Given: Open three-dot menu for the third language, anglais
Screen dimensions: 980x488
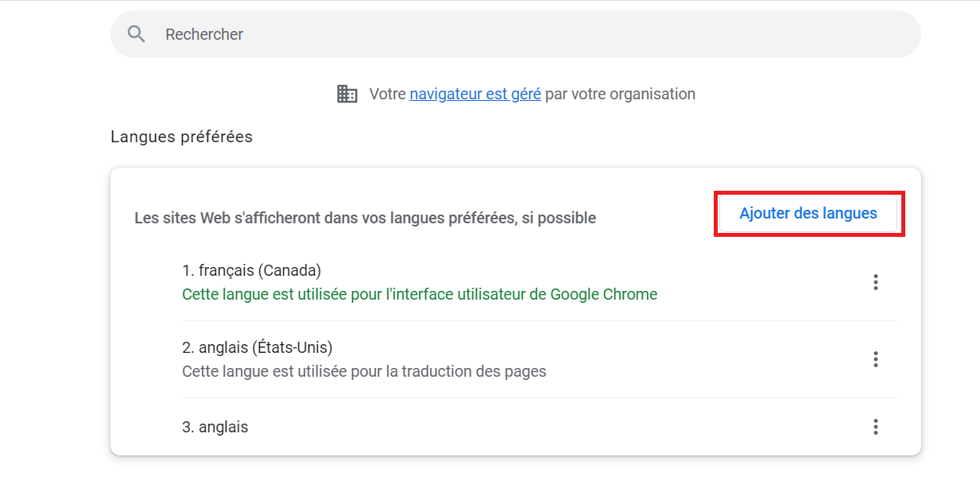Looking at the screenshot, I should (x=875, y=427).
